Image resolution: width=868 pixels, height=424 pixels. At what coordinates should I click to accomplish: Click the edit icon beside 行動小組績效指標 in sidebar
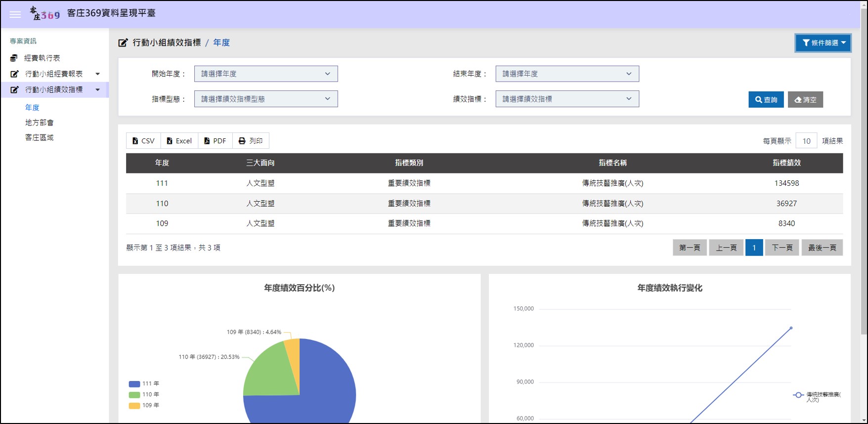tap(14, 90)
